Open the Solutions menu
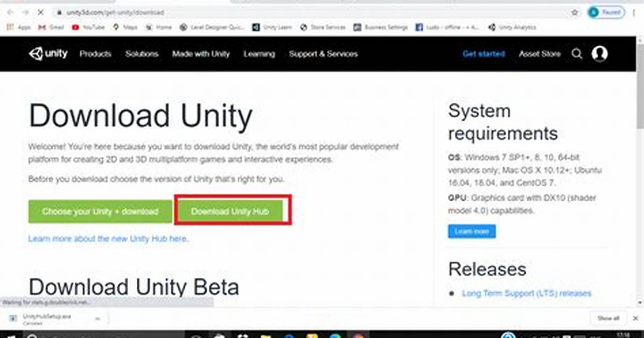Viewport: 644px width, 338px height. 142,54
